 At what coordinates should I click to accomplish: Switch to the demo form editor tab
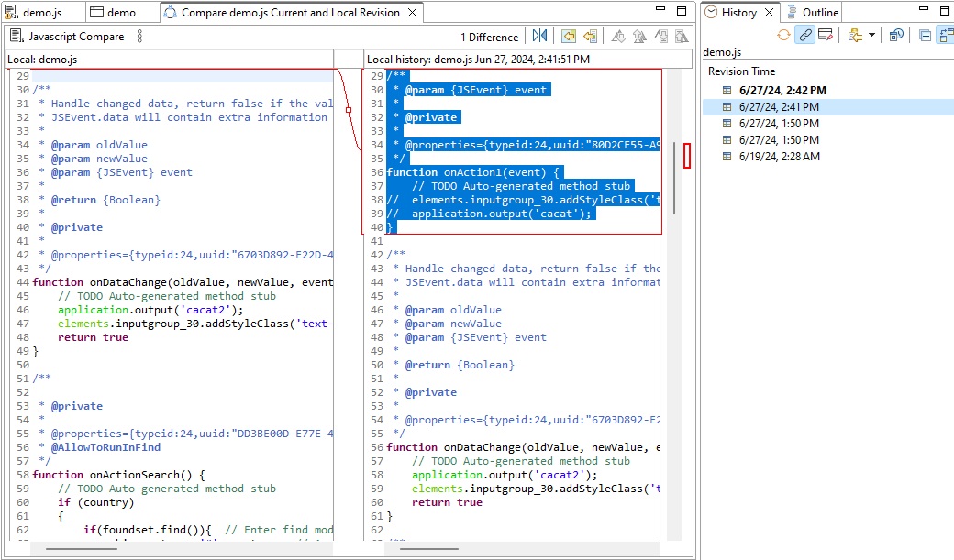click(114, 13)
